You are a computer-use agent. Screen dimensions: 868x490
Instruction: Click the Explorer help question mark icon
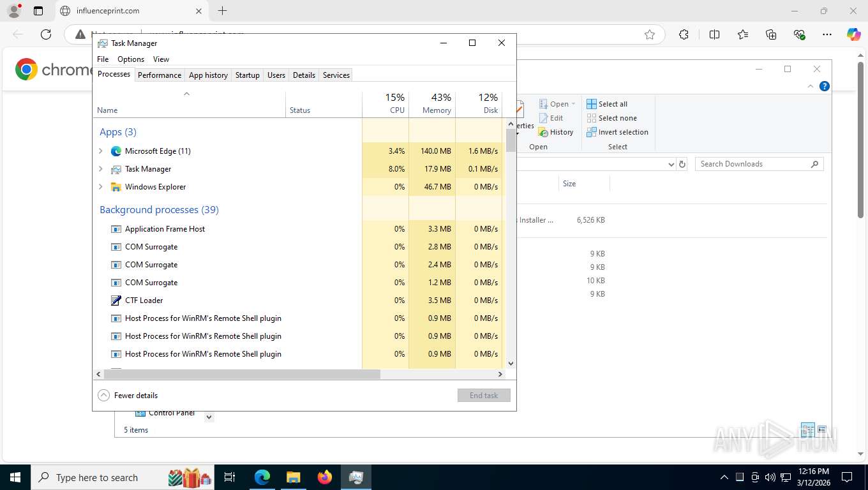click(825, 86)
